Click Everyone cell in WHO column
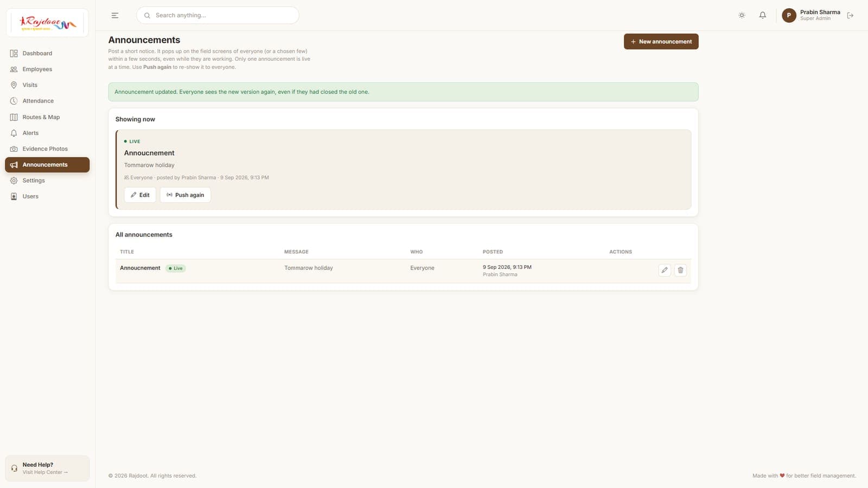This screenshot has height=488, width=868. pyautogui.click(x=422, y=268)
